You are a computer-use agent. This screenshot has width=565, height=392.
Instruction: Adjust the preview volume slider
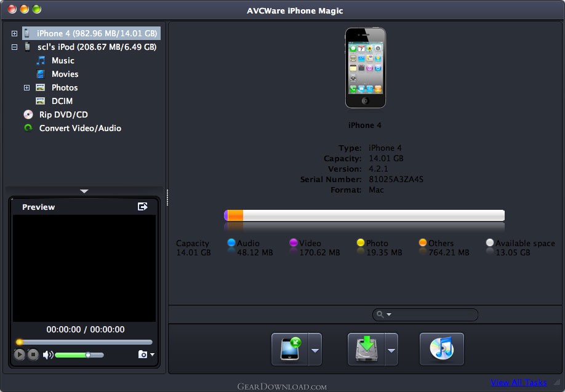click(x=79, y=355)
